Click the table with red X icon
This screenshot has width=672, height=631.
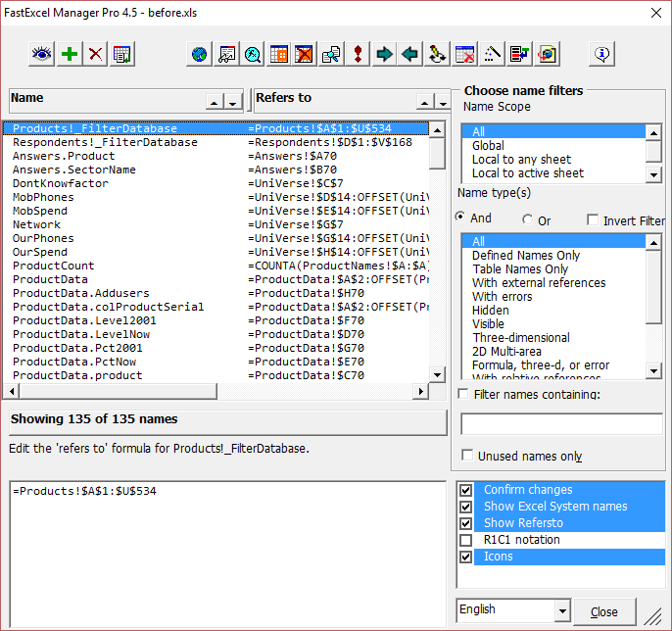464,54
